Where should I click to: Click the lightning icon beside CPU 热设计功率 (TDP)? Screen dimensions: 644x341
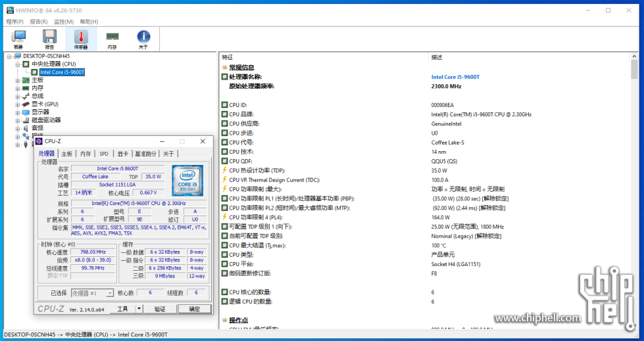225,170
